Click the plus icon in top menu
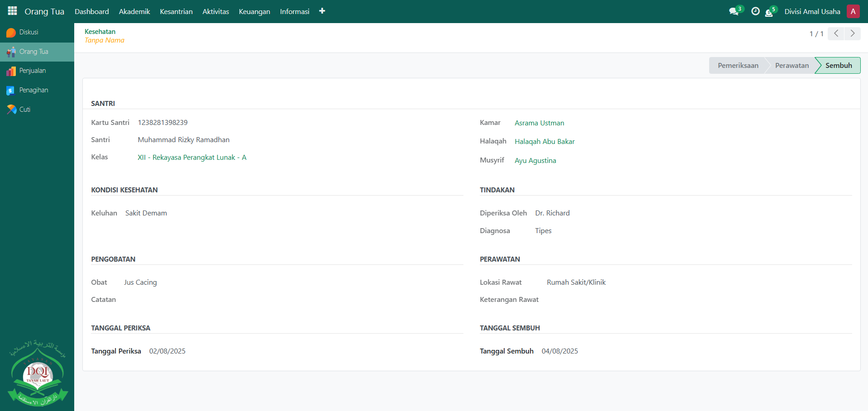 pos(322,11)
